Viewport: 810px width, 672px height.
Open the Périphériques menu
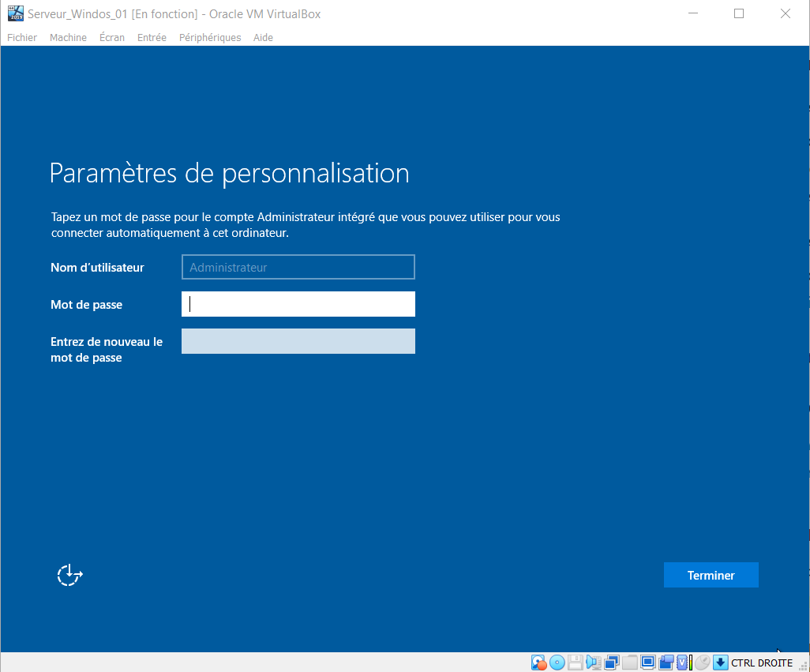point(210,37)
